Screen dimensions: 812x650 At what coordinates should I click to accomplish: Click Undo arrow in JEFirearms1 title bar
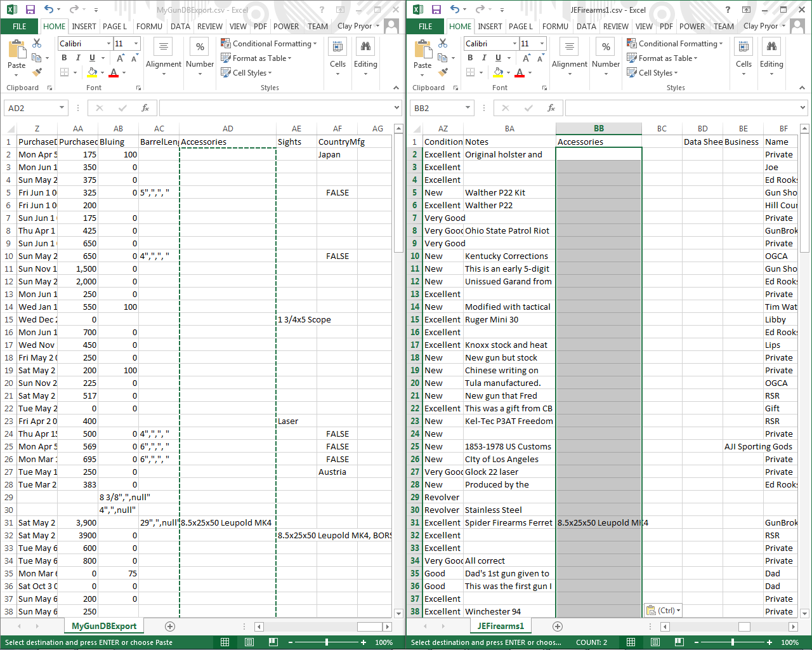click(454, 10)
